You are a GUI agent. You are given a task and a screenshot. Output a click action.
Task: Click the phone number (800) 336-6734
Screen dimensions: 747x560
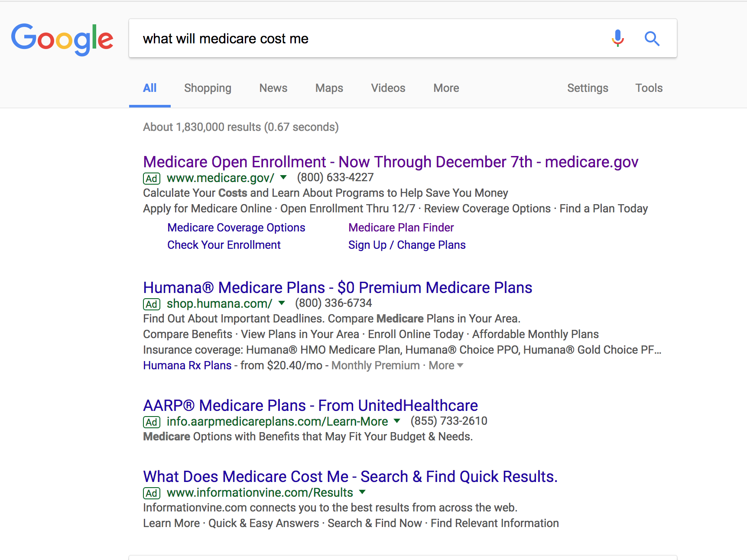tap(334, 303)
